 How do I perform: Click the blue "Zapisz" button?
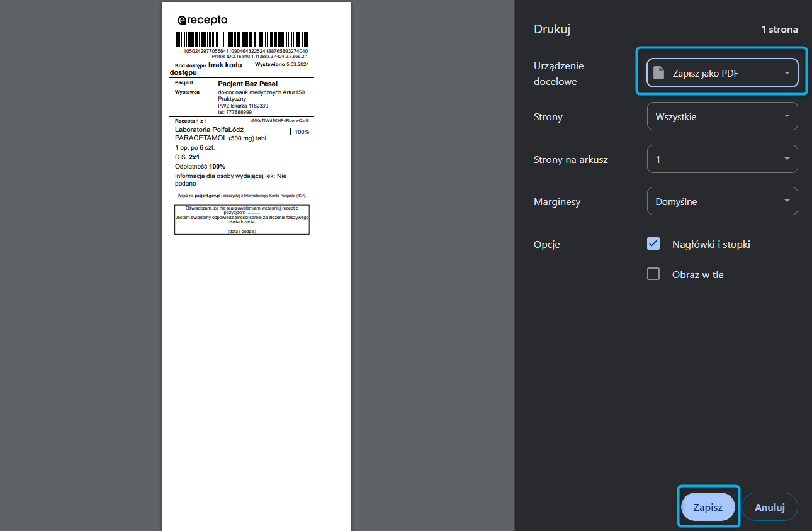click(x=708, y=506)
